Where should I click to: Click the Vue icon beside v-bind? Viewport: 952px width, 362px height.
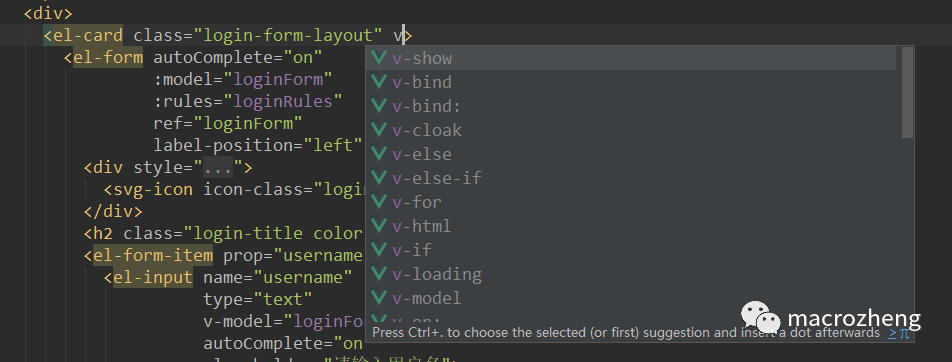coord(379,82)
